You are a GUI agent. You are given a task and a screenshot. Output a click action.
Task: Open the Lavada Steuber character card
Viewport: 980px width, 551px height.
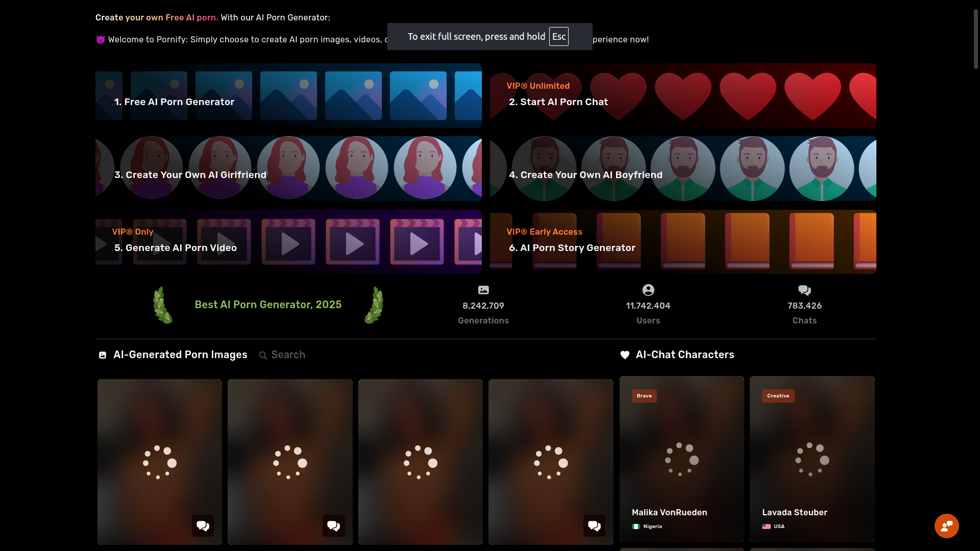point(812,459)
